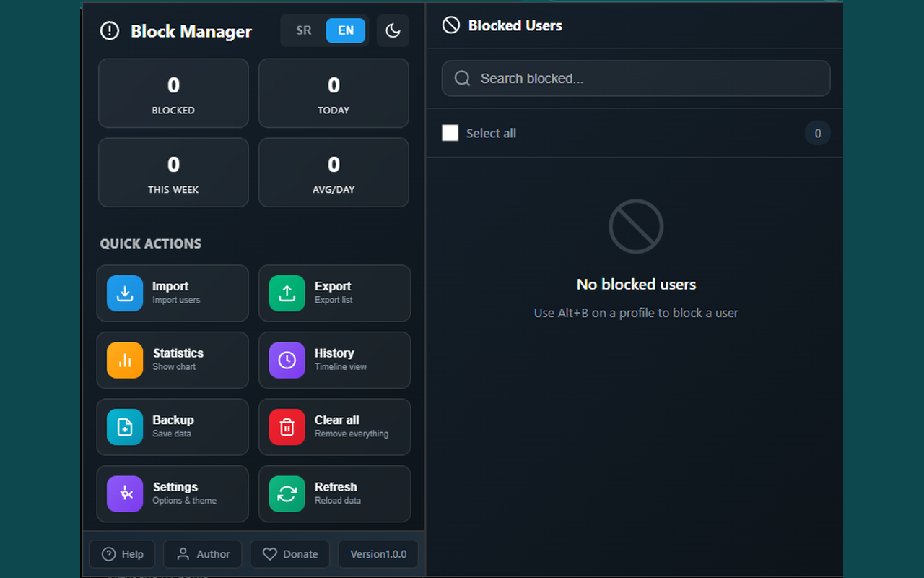Enable the Select all checkbox
Screen dimensions: 924x578
tap(450, 133)
